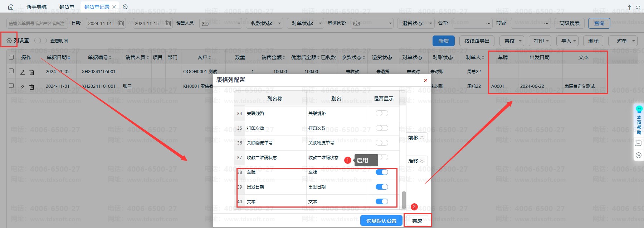Turn on the 查看明细 switch
This screenshot has width=644, height=228.
click(40, 41)
